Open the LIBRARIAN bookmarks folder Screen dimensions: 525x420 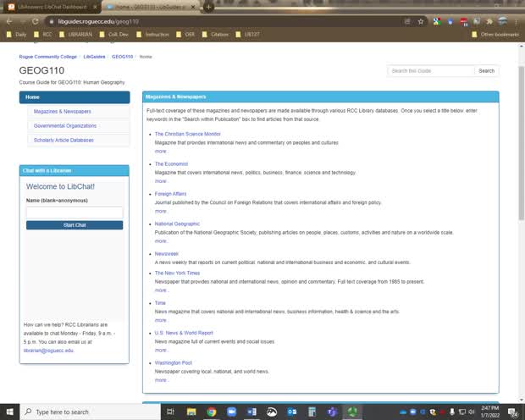[x=75, y=34]
